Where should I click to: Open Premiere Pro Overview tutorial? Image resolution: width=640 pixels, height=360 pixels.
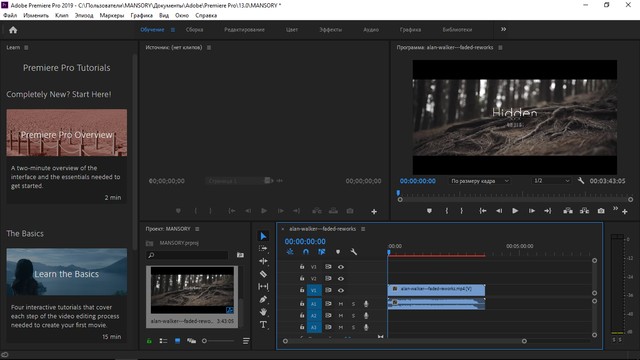pos(67,133)
